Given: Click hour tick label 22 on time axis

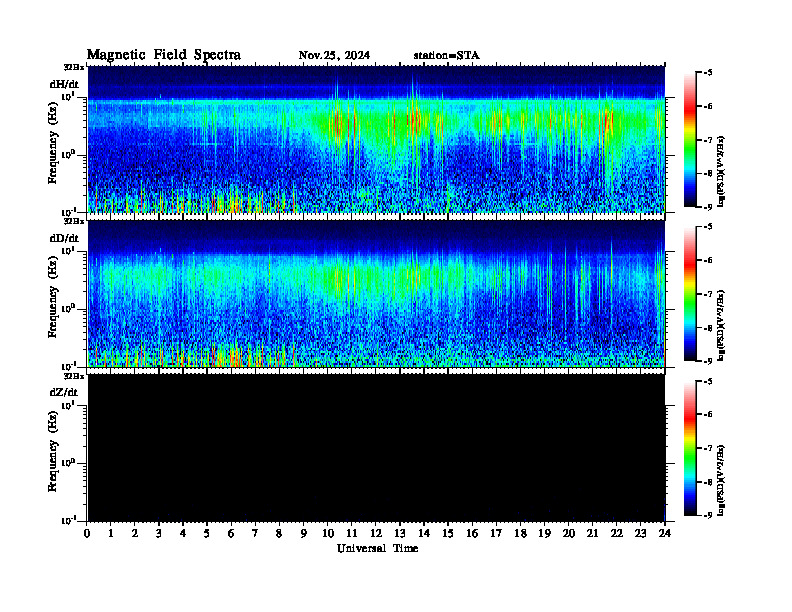Looking at the screenshot, I should [617, 534].
